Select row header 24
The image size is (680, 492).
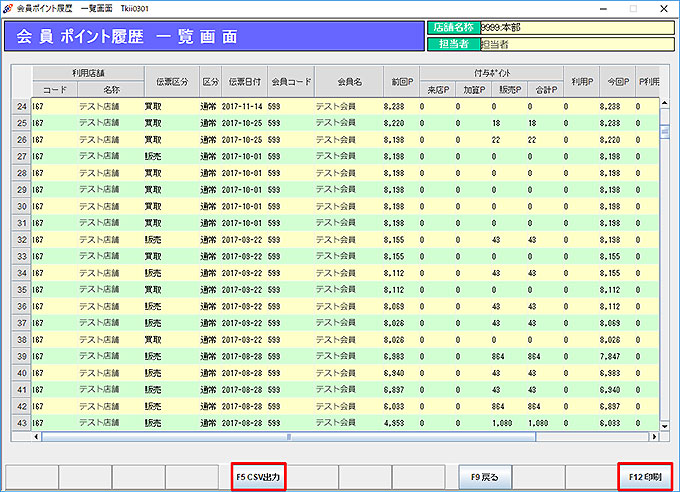pos(21,105)
